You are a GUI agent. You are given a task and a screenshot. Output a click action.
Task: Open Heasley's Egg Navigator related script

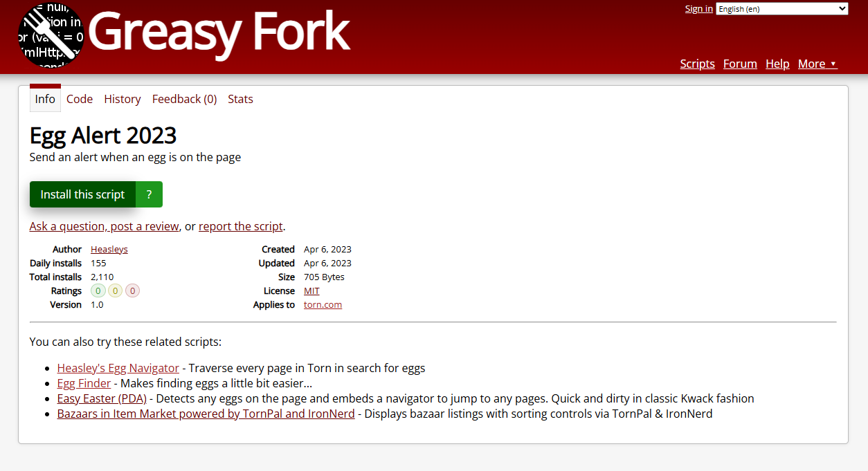coord(118,368)
